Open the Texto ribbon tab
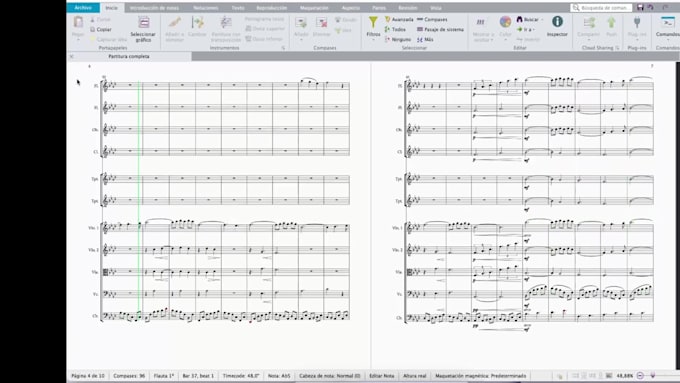 238,8
